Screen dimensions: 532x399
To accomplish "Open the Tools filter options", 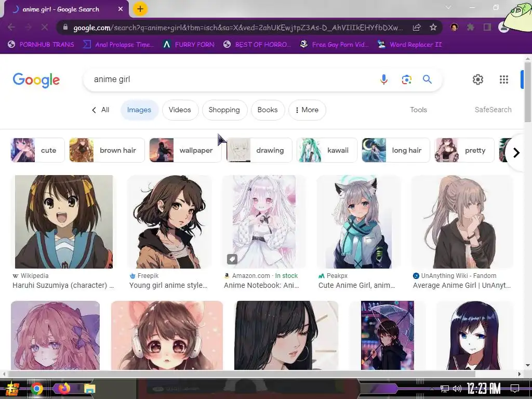I will [x=418, y=110].
